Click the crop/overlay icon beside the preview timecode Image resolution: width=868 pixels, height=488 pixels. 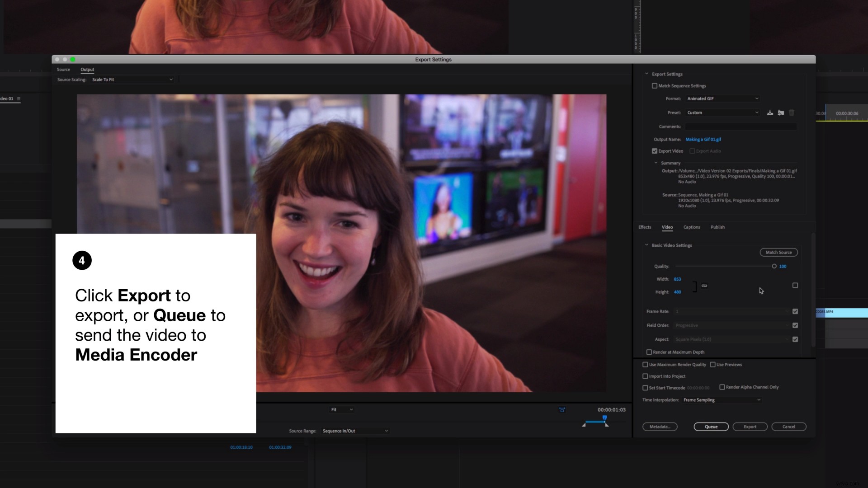tap(561, 409)
